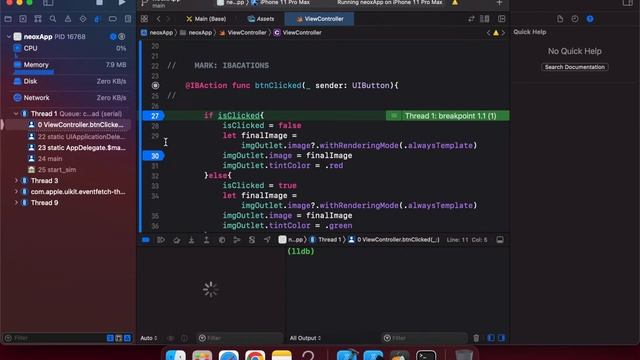Click neoxApp folder in the jump bar
This screenshot has height=360, width=640.
click(196, 33)
